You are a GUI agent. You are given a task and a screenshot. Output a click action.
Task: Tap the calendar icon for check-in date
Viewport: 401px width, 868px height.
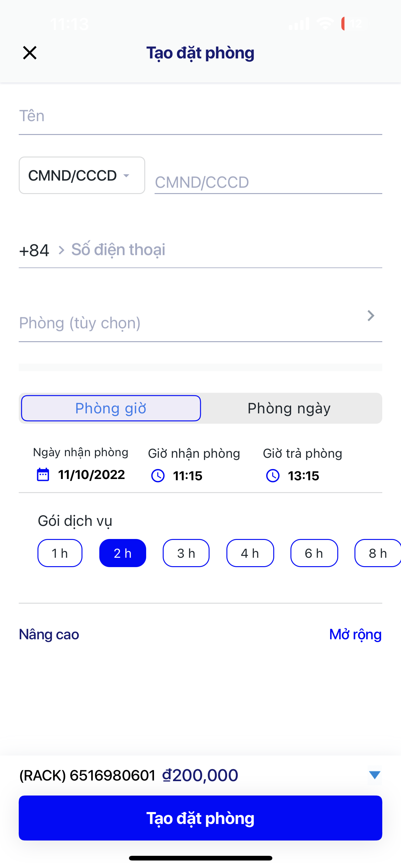click(x=43, y=475)
